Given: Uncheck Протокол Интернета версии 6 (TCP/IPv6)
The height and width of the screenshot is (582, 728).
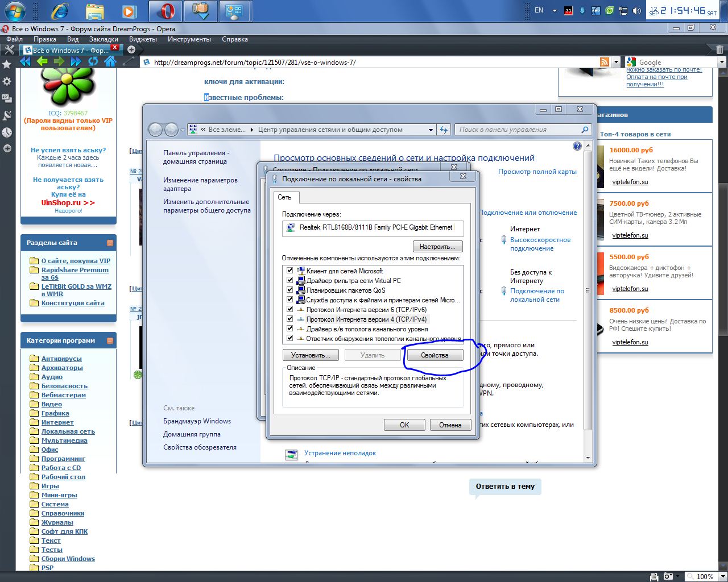Looking at the screenshot, I should [289, 309].
